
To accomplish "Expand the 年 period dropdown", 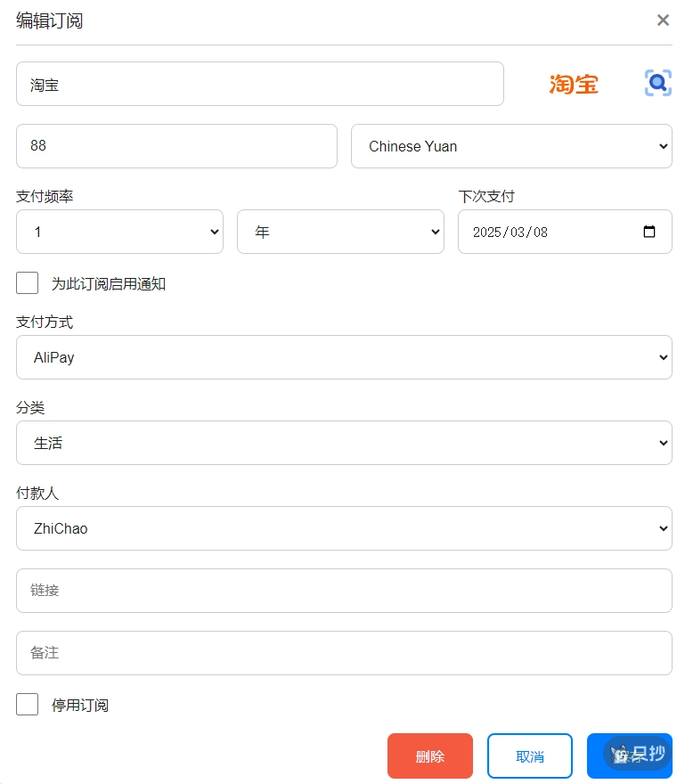I will pyautogui.click(x=340, y=232).
